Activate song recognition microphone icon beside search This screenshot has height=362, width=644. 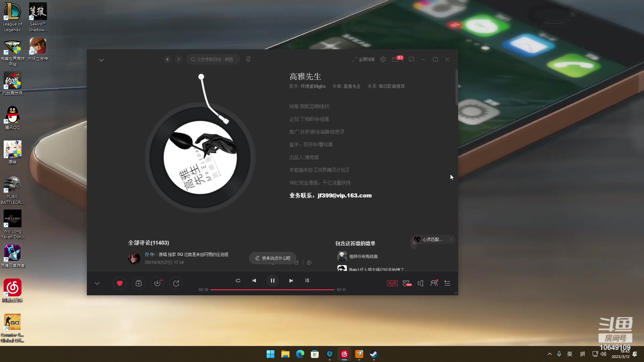pos(248,59)
